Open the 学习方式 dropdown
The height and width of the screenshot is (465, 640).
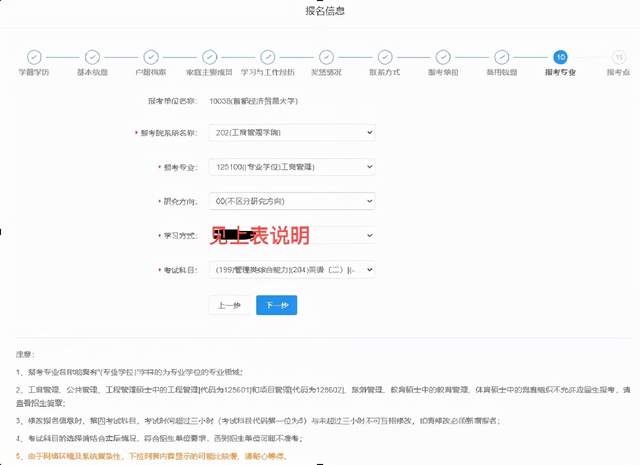coord(292,236)
